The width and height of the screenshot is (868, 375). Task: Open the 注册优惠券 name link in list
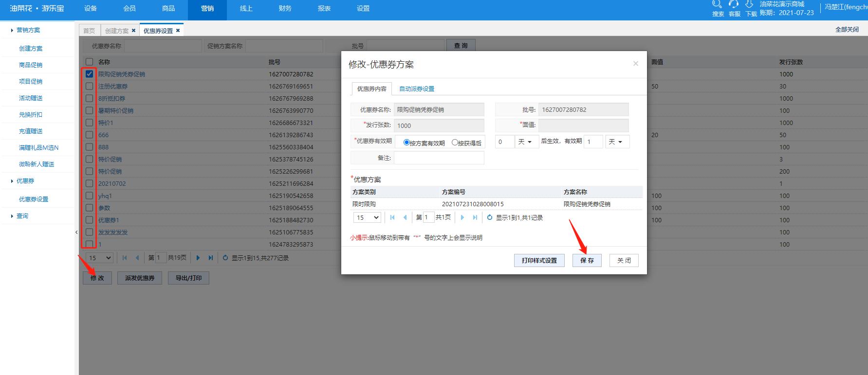coord(113,86)
